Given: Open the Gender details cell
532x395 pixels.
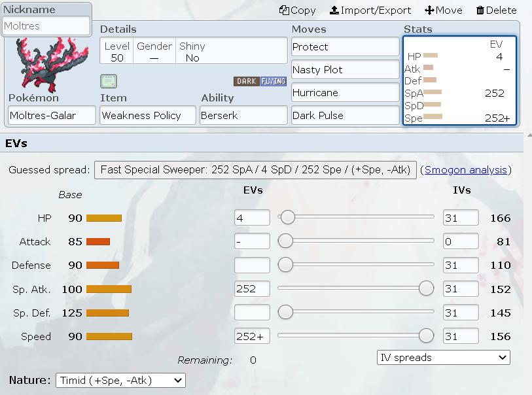Looking at the screenshot, I should (154, 51).
